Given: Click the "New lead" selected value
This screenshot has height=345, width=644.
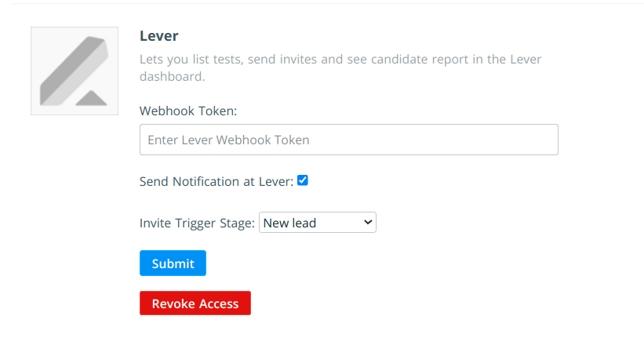Looking at the screenshot, I should click(289, 223).
